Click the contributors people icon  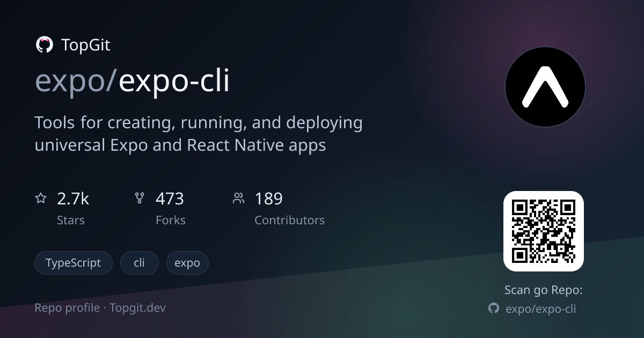238,199
